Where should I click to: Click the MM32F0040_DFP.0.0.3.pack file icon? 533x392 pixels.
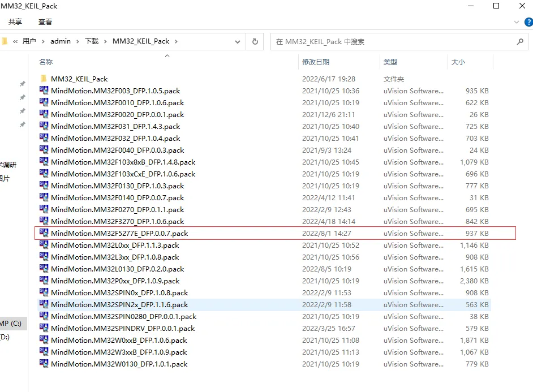tap(44, 150)
